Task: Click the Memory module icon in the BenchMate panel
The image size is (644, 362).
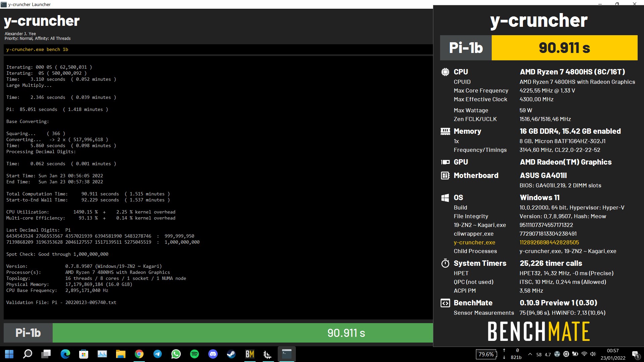Action: 445,131
